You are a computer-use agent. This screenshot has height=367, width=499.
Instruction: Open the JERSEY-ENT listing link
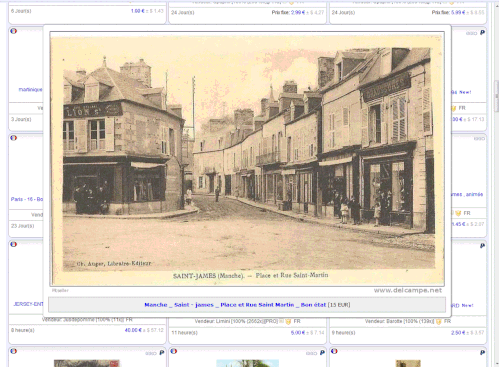[28, 304]
